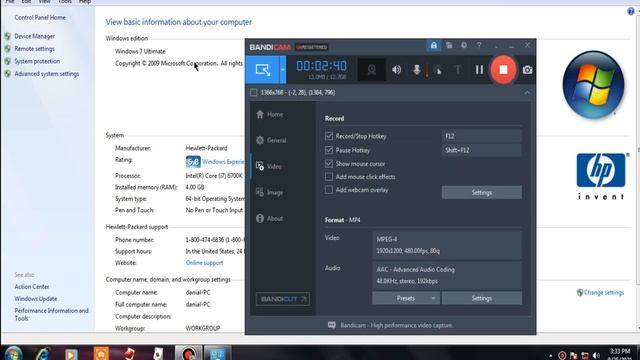This screenshot has height=360, width=640.
Task: Open the output folder icon in Bandicam title bar
Action: (x=449, y=45)
